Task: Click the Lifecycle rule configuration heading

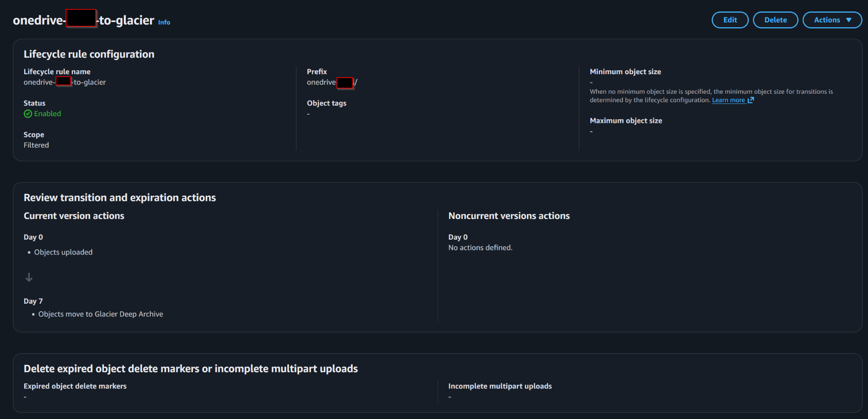Action: (89, 54)
